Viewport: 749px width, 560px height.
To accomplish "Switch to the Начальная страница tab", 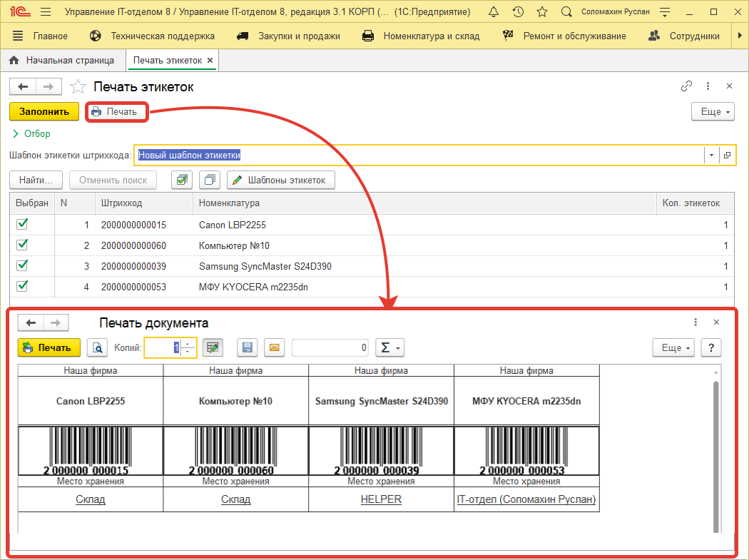I will pyautogui.click(x=62, y=61).
